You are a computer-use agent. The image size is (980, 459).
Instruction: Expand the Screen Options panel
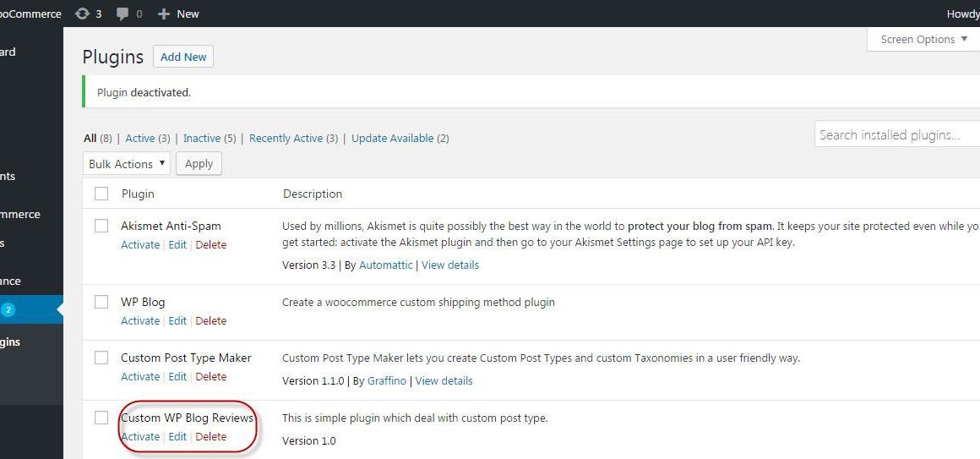point(923,40)
